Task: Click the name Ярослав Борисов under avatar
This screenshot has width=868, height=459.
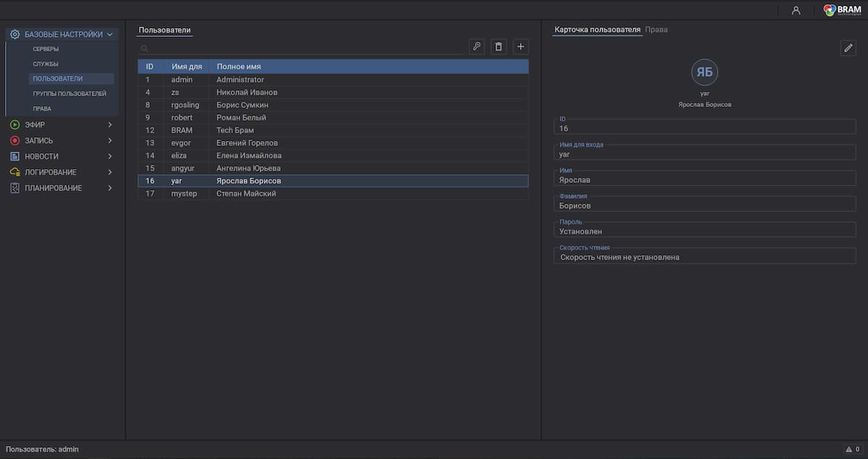Action: (x=705, y=105)
